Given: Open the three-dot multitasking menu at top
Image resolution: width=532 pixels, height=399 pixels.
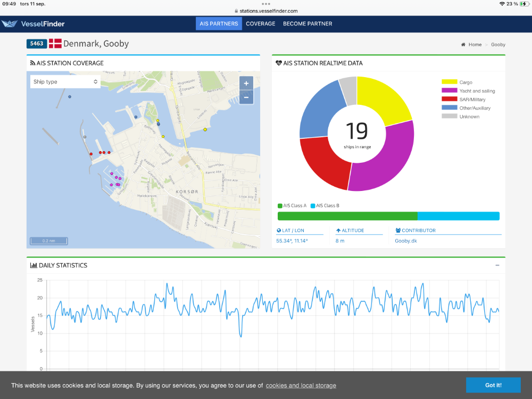Looking at the screenshot, I should pos(266,3).
